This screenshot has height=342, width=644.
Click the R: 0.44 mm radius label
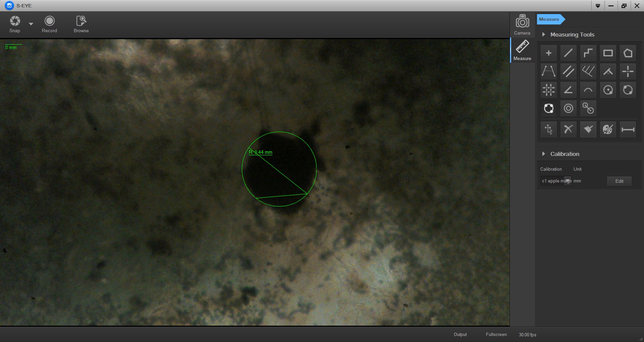coord(261,152)
